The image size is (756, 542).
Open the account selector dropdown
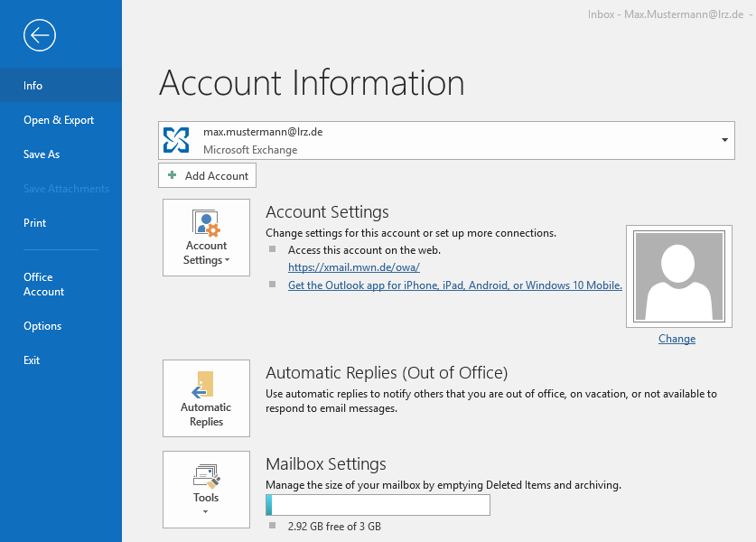pyautogui.click(x=723, y=140)
